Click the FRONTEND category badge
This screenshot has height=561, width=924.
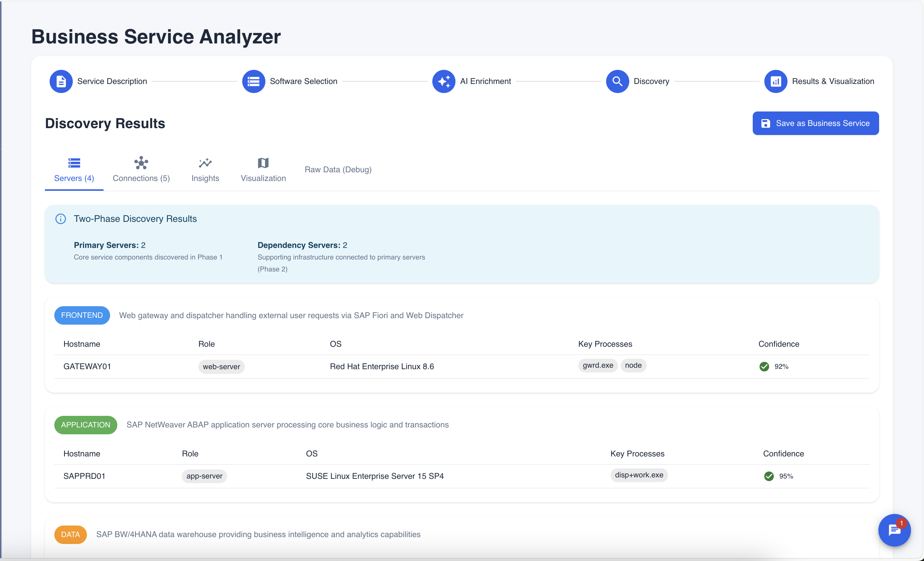[x=82, y=315]
